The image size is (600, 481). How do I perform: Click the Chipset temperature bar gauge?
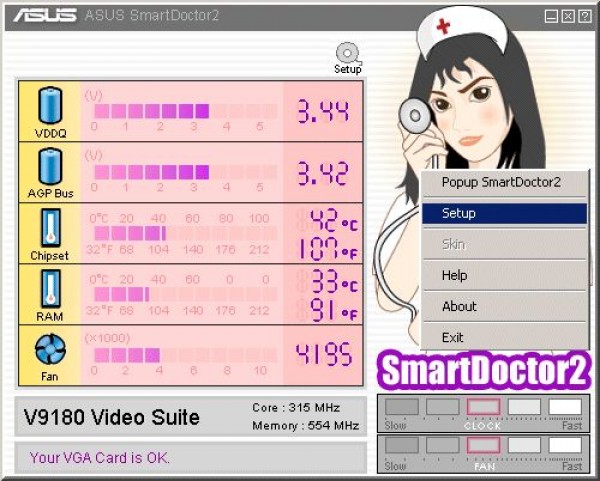coord(186,233)
